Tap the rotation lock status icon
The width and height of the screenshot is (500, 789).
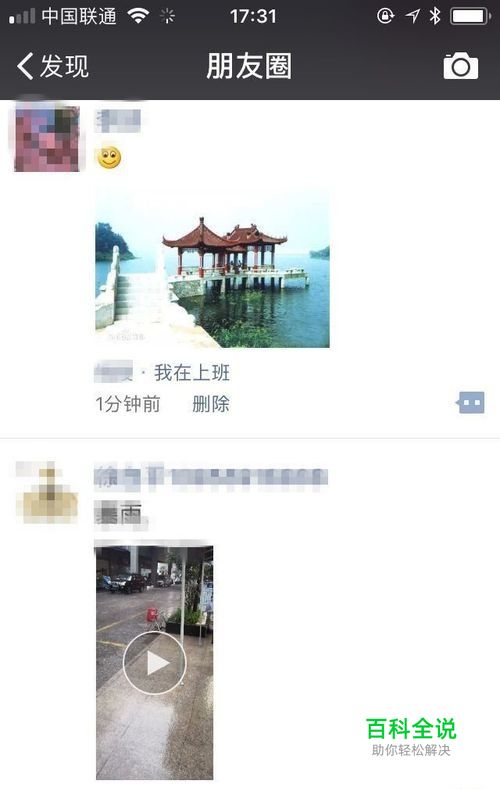(385, 16)
